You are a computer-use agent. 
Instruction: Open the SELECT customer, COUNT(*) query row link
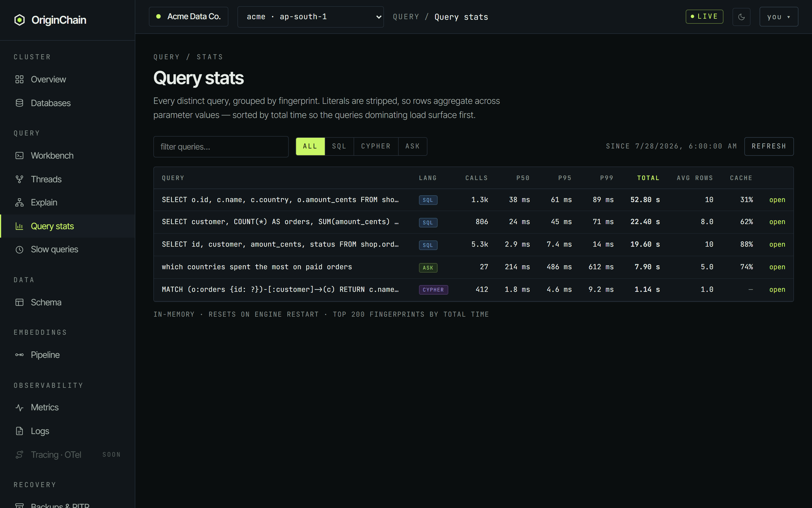(777, 222)
